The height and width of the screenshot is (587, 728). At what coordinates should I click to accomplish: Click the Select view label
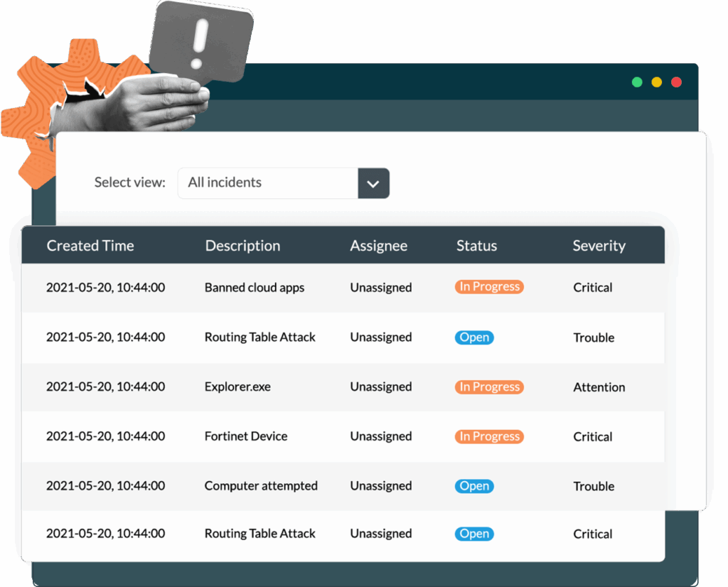(129, 183)
